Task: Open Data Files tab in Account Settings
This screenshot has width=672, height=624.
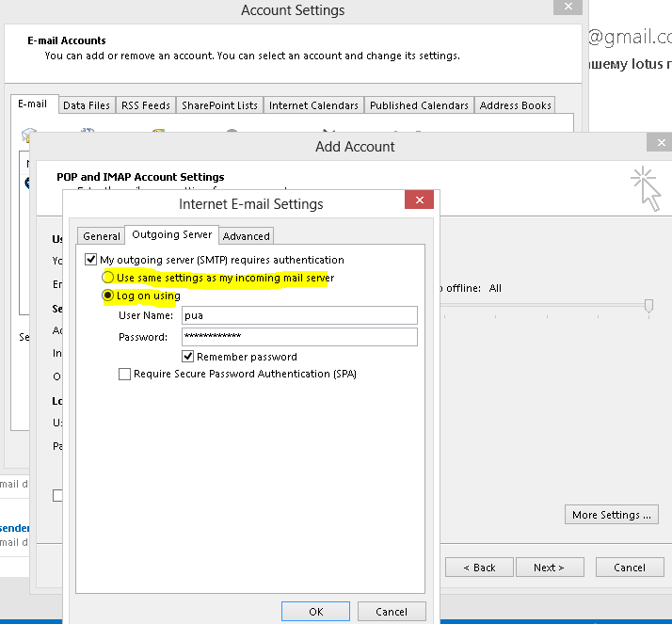Action: tap(87, 105)
